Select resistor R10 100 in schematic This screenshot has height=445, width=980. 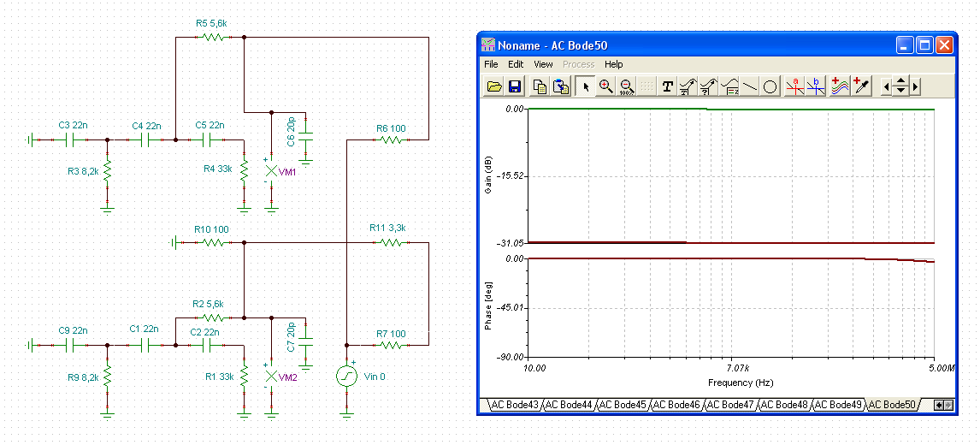(211, 242)
